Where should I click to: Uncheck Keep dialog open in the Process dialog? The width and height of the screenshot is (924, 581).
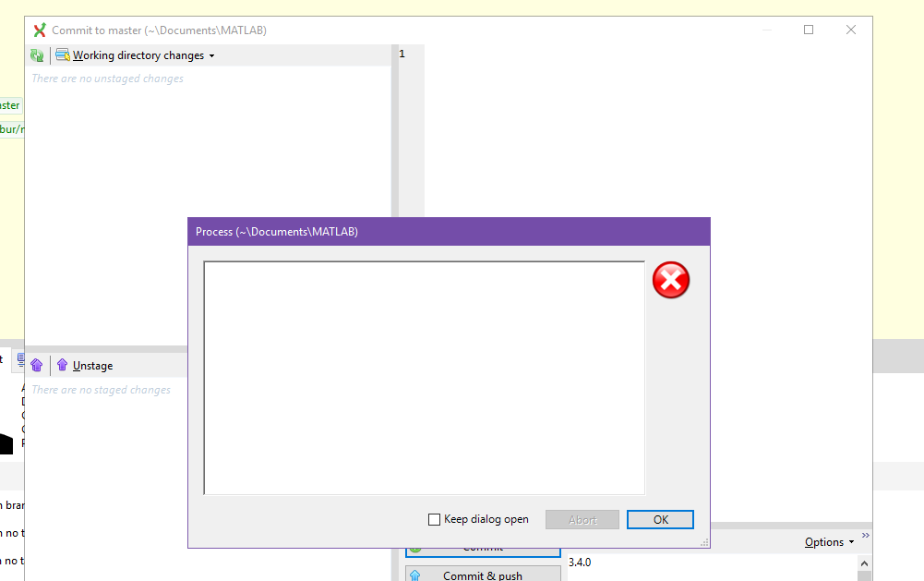click(x=433, y=519)
